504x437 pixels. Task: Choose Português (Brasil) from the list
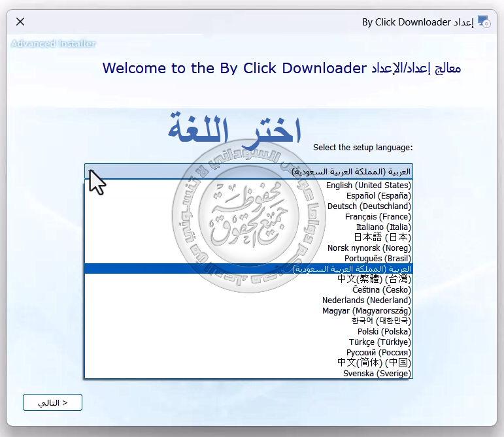point(378,259)
